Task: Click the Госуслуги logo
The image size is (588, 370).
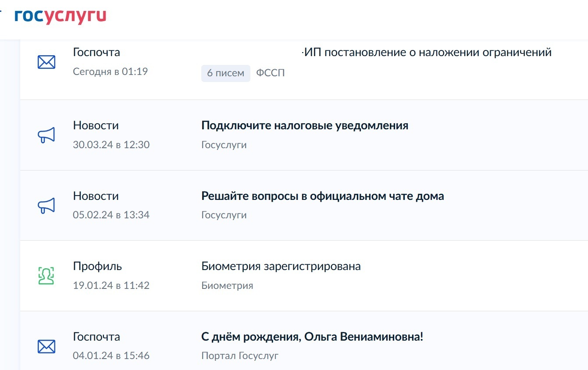Action: pos(61,16)
